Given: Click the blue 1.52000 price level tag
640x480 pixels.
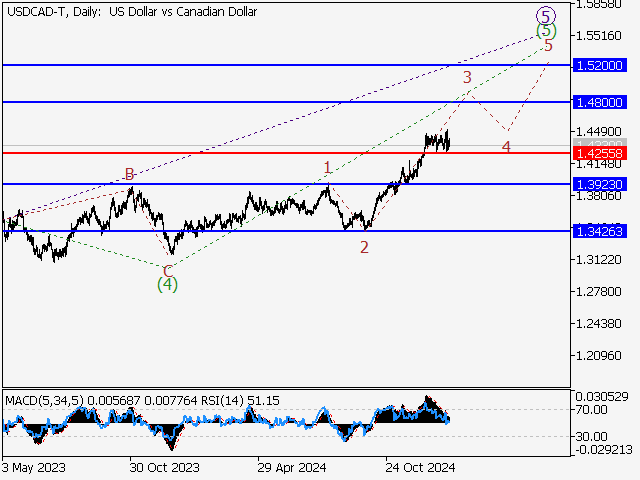Looking at the screenshot, I should (599, 65).
